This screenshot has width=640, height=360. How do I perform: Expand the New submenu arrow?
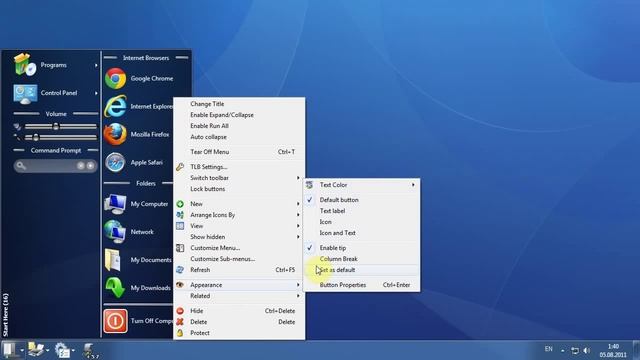pyautogui.click(x=298, y=204)
